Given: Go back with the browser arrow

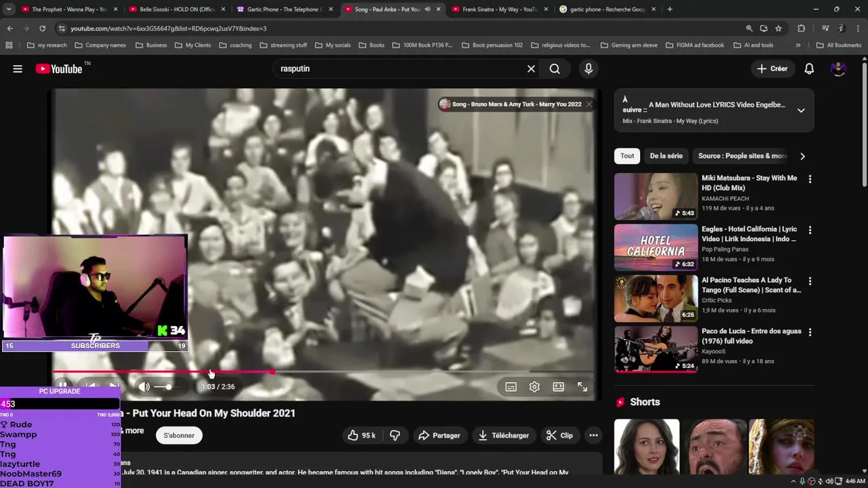Looking at the screenshot, I should click(x=9, y=28).
